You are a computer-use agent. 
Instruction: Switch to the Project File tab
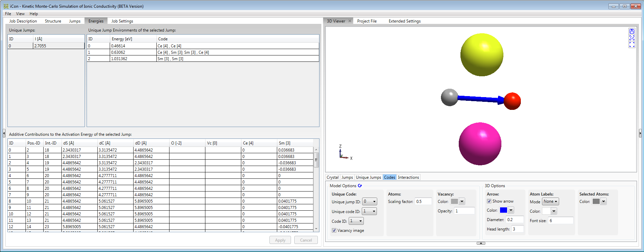point(367,21)
